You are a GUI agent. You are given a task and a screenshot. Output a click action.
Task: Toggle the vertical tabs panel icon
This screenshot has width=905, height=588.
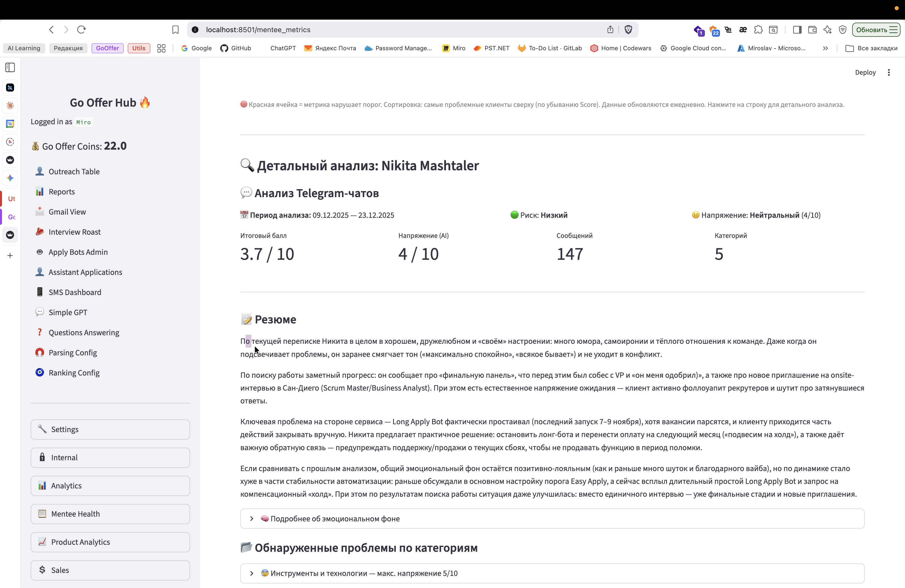coord(10,68)
